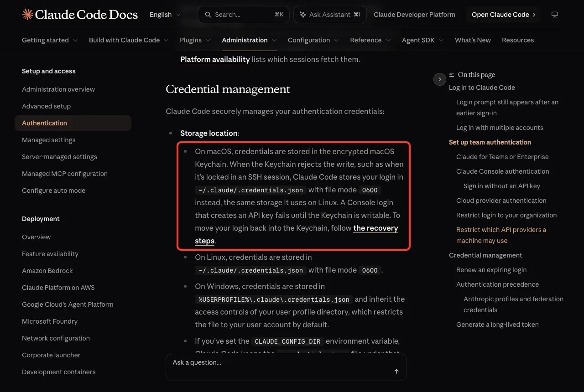The width and height of the screenshot is (584, 392).
Task: Open Administration overview in sidebar
Action: coord(58,89)
